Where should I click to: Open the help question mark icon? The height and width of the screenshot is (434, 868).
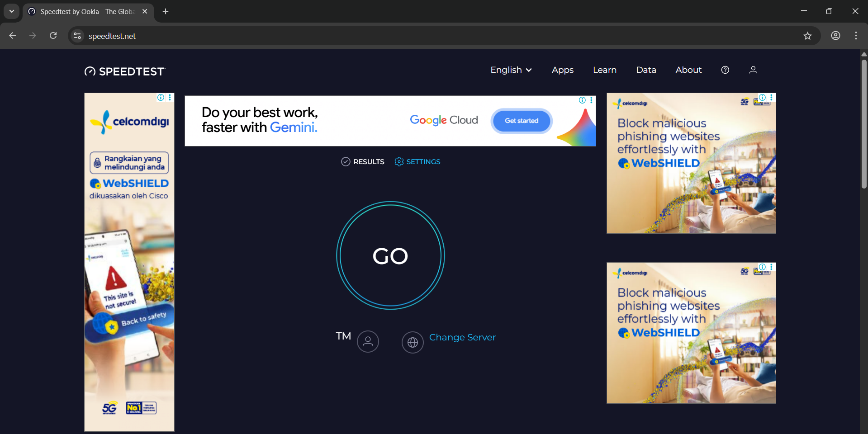pyautogui.click(x=725, y=70)
